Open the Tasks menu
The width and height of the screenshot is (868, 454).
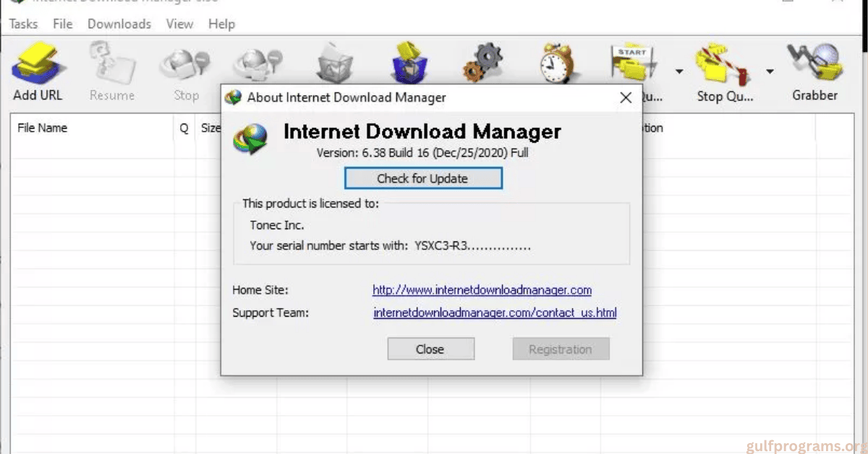pos(23,24)
